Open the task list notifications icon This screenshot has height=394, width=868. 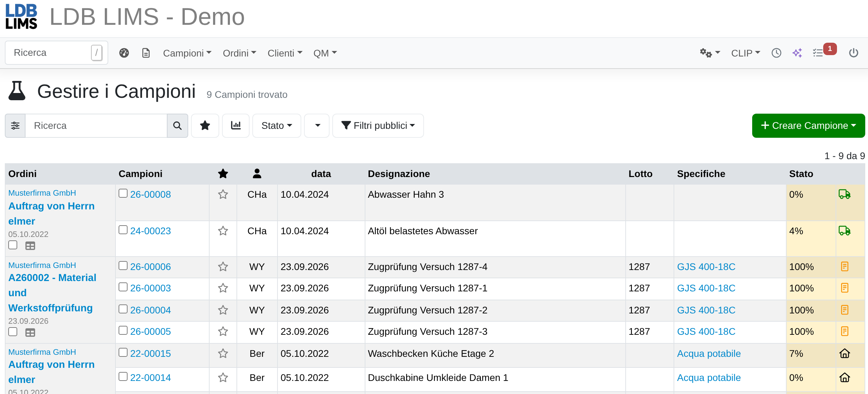click(818, 53)
